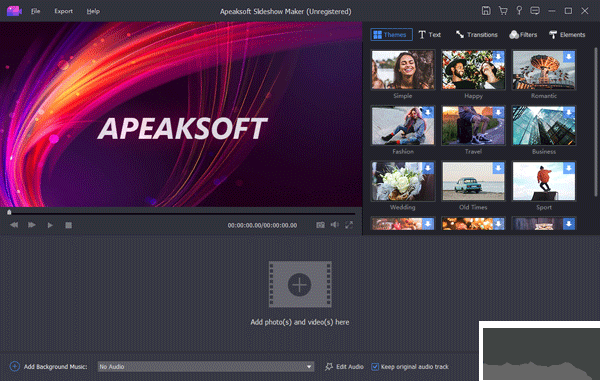Image resolution: width=600 pixels, height=381 pixels.
Task: Click the Apeaksoft app logo icon
Action: [14, 11]
